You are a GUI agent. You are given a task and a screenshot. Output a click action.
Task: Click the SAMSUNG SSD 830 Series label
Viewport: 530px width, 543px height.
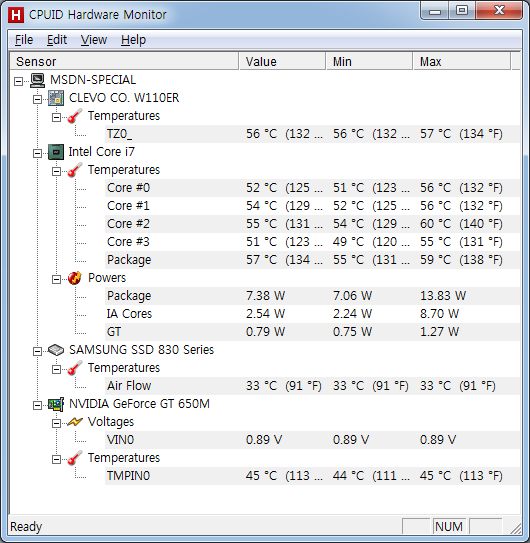tap(141, 350)
